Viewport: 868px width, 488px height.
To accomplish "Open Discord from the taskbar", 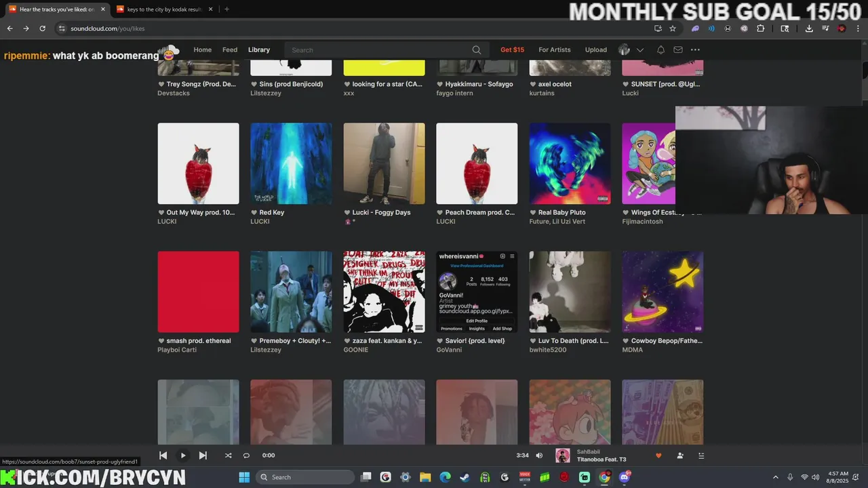I will coord(624,477).
